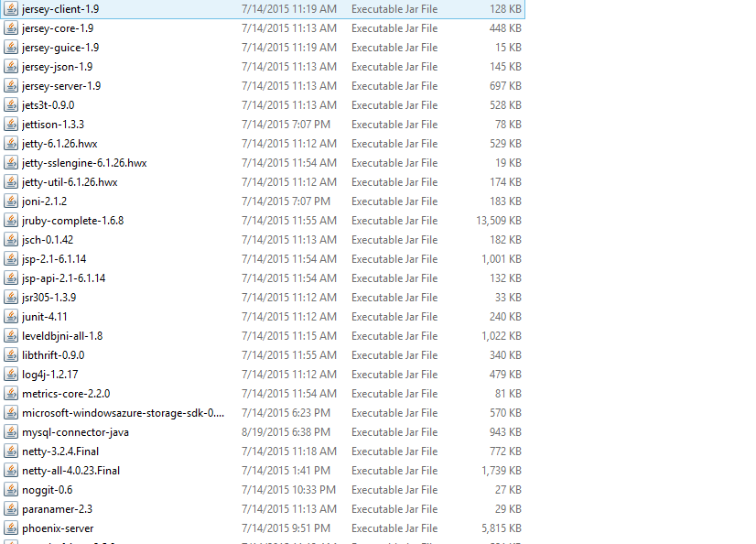The width and height of the screenshot is (756, 544).
Task: Select the file named jruby-complete-1.6.8
Action: 72,221
